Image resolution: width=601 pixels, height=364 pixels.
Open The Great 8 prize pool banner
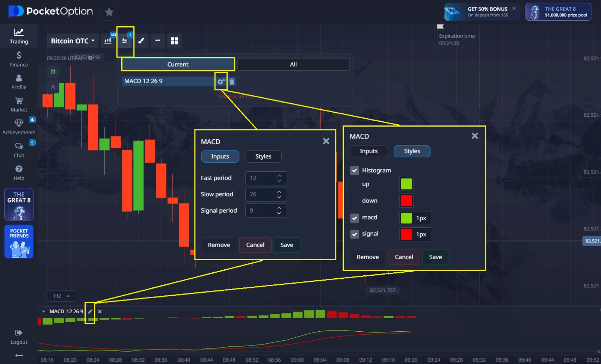click(558, 12)
